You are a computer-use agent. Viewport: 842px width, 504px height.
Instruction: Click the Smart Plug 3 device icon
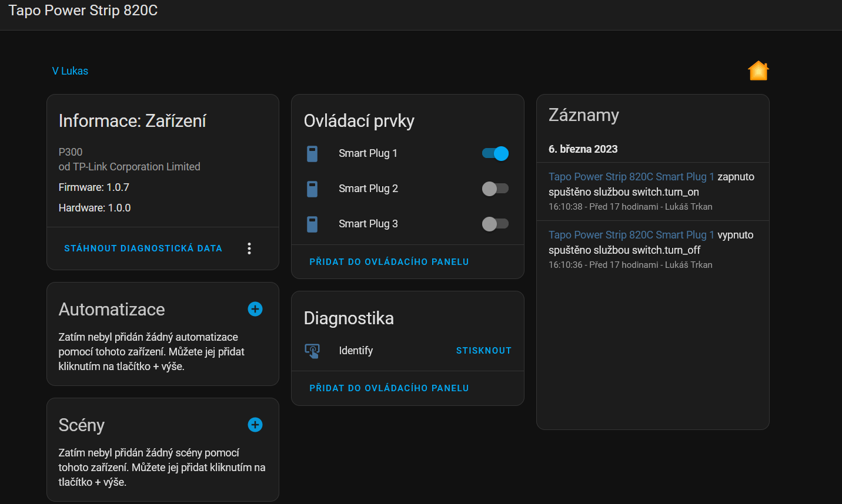[312, 224]
